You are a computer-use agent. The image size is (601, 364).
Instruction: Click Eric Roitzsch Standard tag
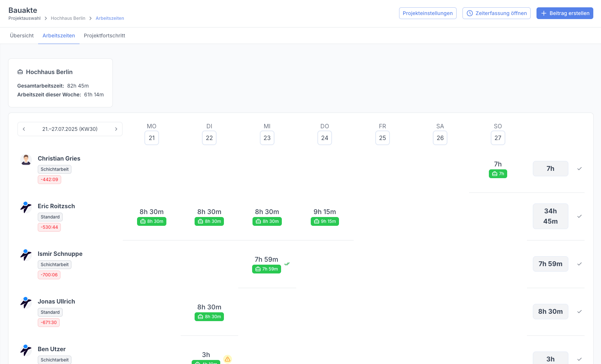coord(50,217)
